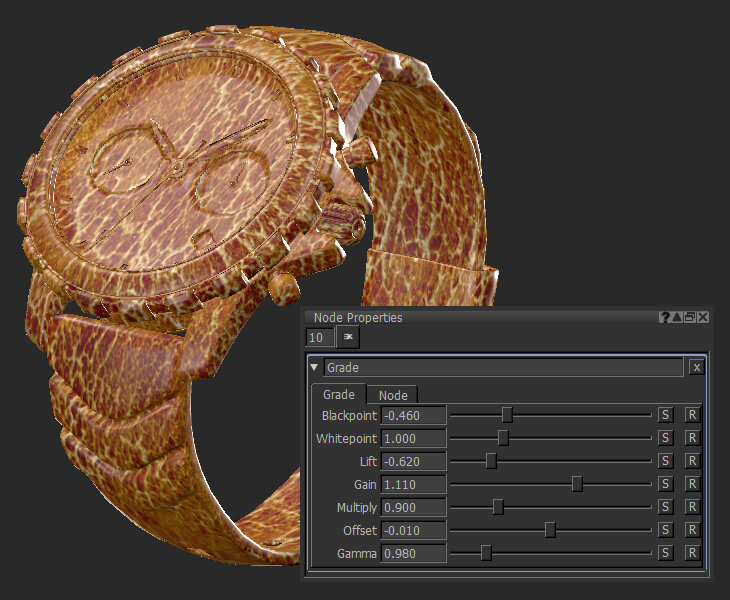Image resolution: width=730 pixels, height=600 pixels.
Task: Collapse the Grade node disclosure triangle
Action: [314, 367]
